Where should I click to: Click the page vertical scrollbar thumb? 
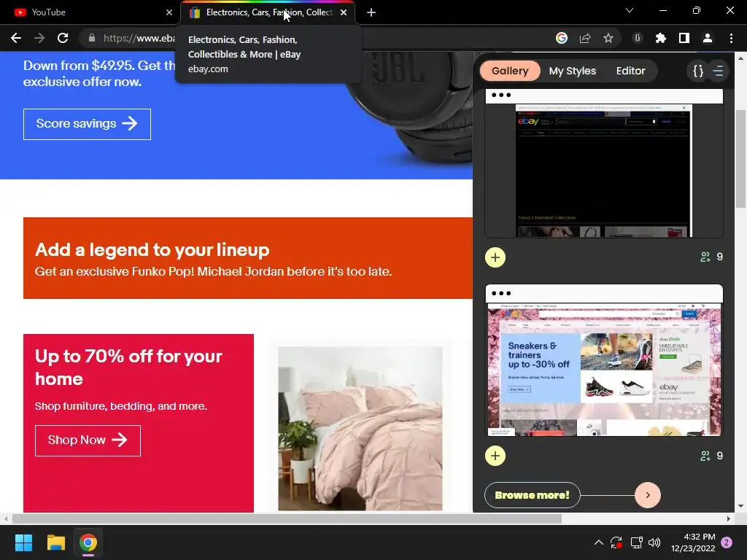[740, 158]
